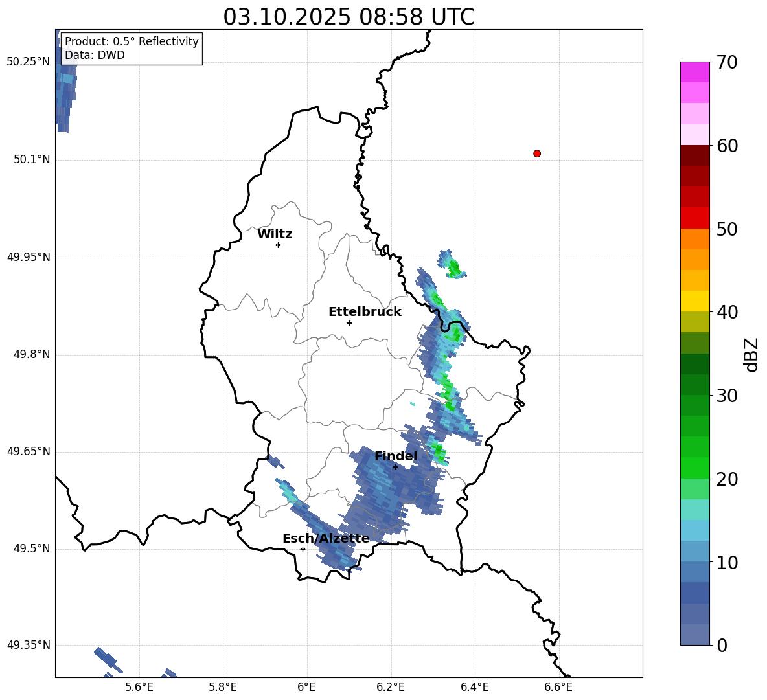767x700 pixels.
Task: Click the colorbar 20 tick label
Action: pyautogui.click(x=727, y=479)
